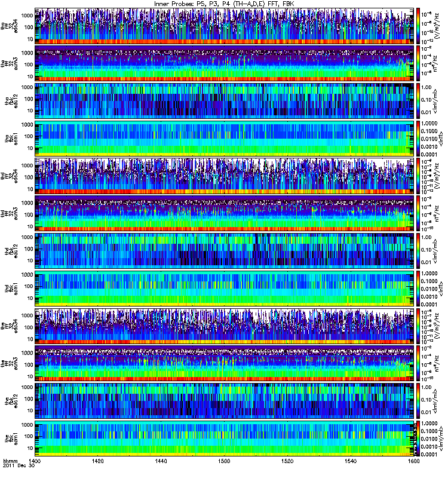The width and height of the screenshot is (448, 478).
Task: Click the "thd fff 32 edc34" y-axis title
Action: 9,176
